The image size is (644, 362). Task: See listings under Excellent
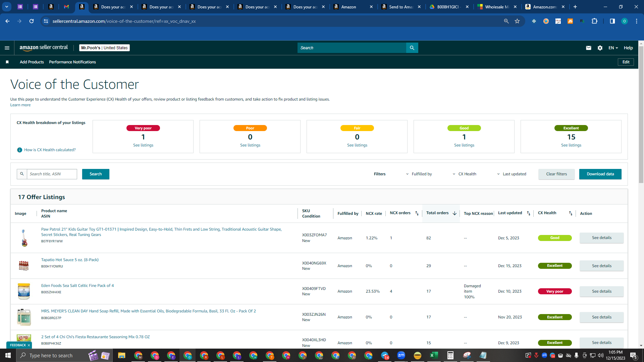coord(571,145)
